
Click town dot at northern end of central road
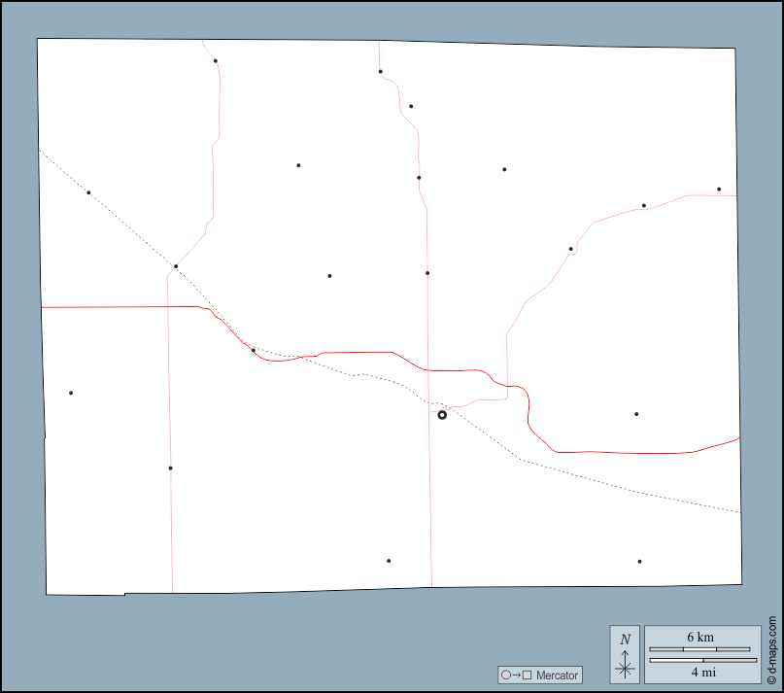tap(381, 71)
